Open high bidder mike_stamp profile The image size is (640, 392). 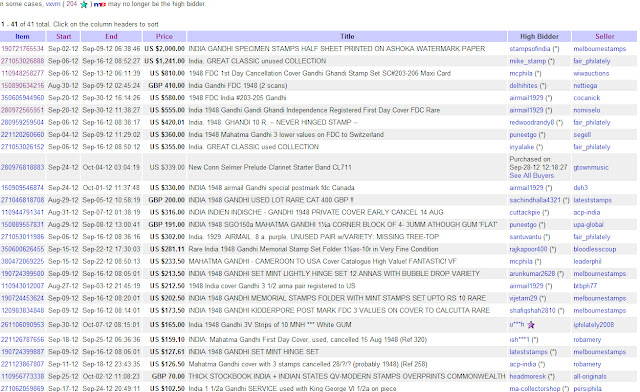point(528,61)
